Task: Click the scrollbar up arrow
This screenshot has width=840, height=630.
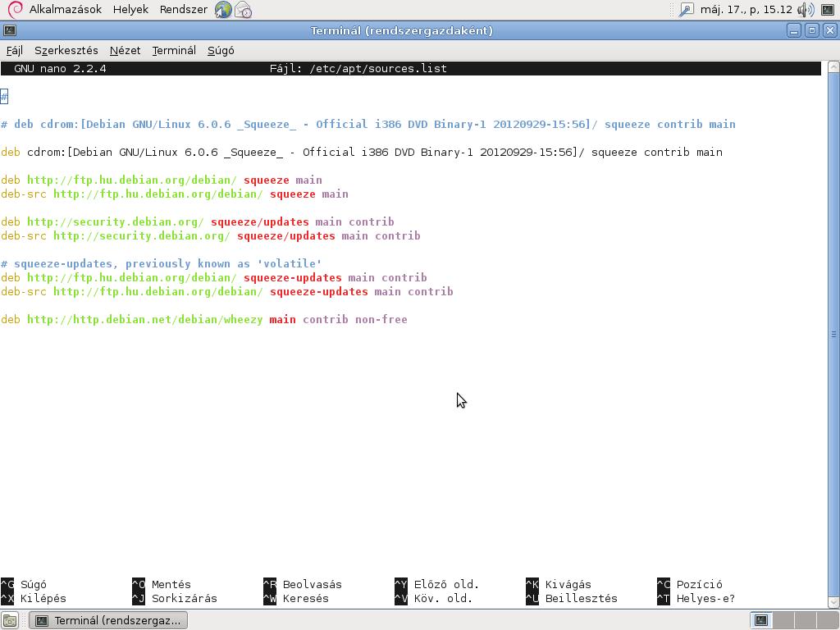Action: [x=833, y=67]
